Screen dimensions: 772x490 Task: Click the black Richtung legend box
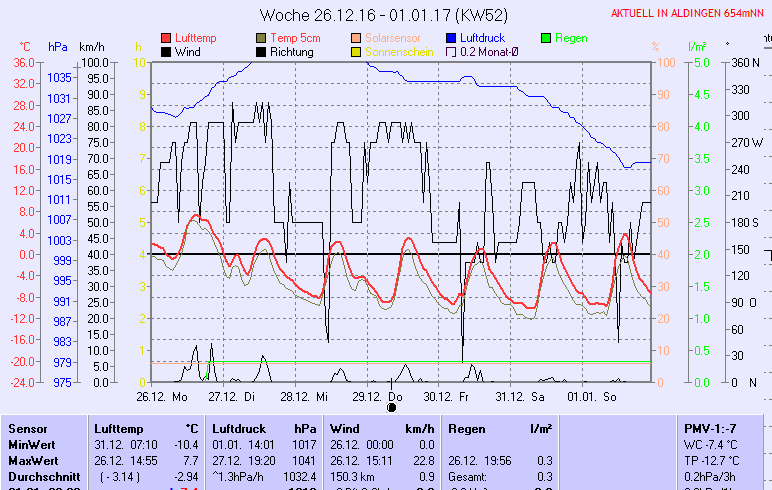[x=261, y=51]
